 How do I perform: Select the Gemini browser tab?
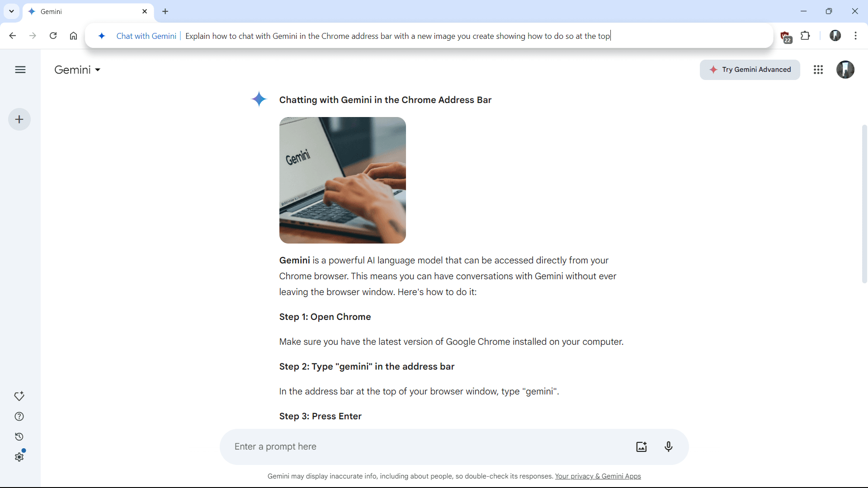tap(88, 11)
